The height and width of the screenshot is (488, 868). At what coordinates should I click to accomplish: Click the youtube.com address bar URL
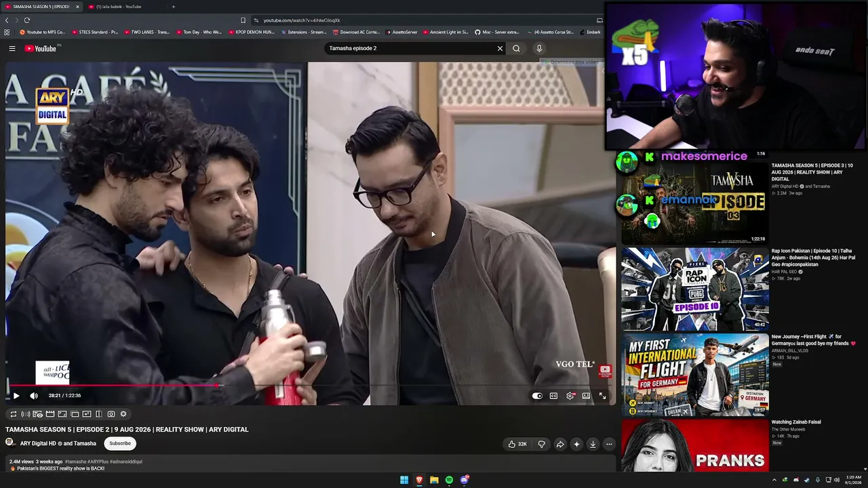(x=302, y=20)
